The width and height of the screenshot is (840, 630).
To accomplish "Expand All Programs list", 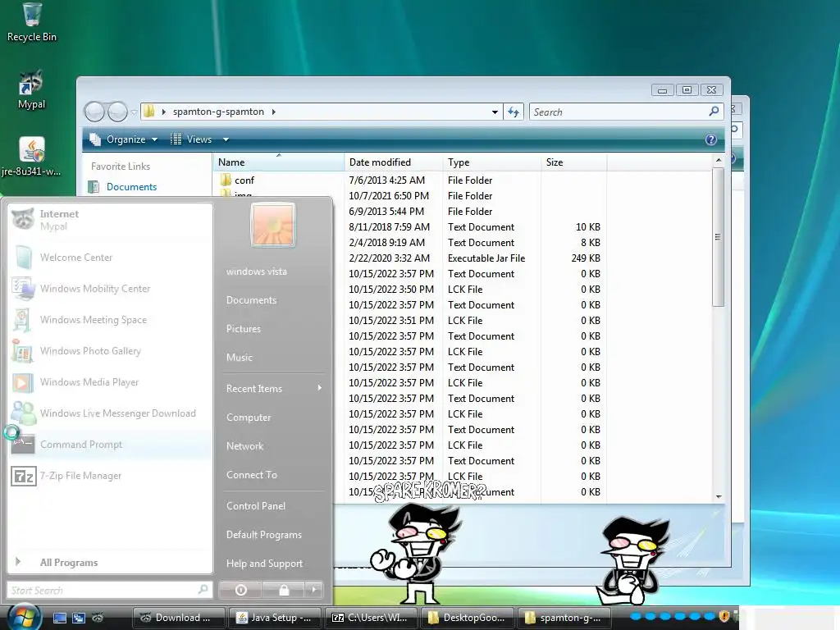I will tap(110, 563).
